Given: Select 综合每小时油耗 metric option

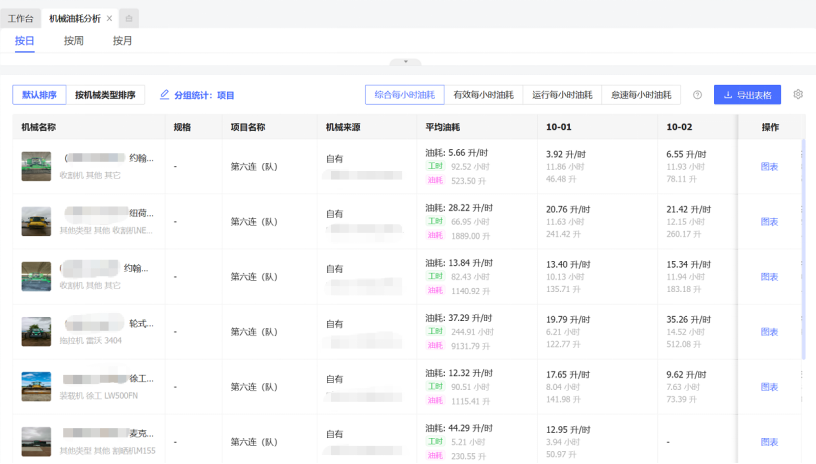Looking at the screenshot, I should point(404,95).
